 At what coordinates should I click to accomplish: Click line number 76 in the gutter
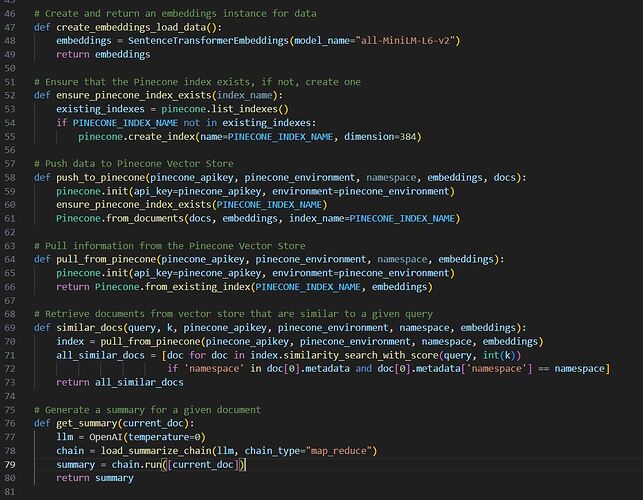(x=10, y=423)
